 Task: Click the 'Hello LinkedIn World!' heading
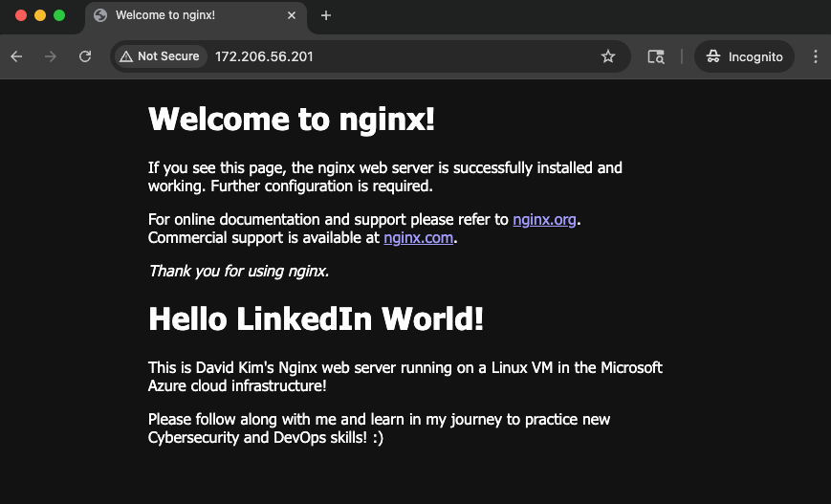316,319
